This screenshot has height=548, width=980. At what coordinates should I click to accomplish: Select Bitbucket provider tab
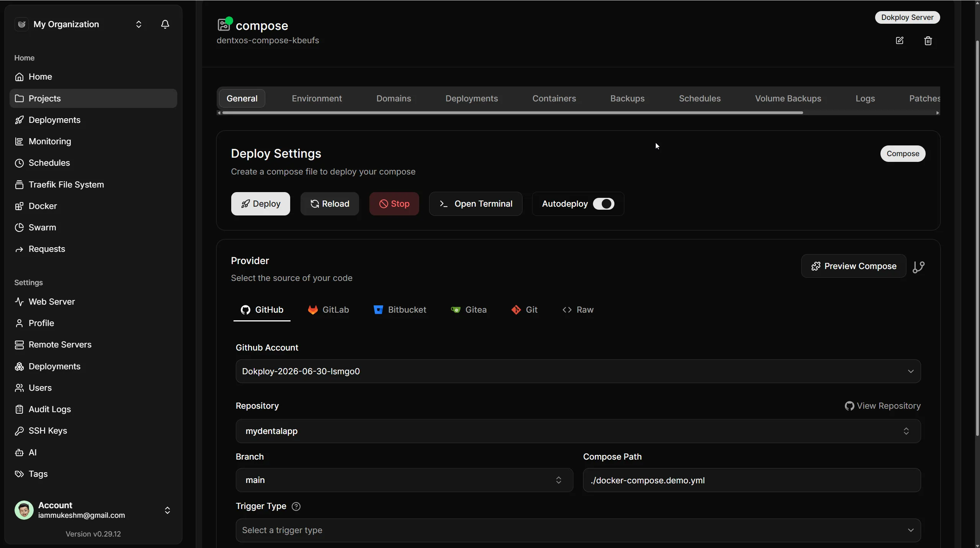400,310
